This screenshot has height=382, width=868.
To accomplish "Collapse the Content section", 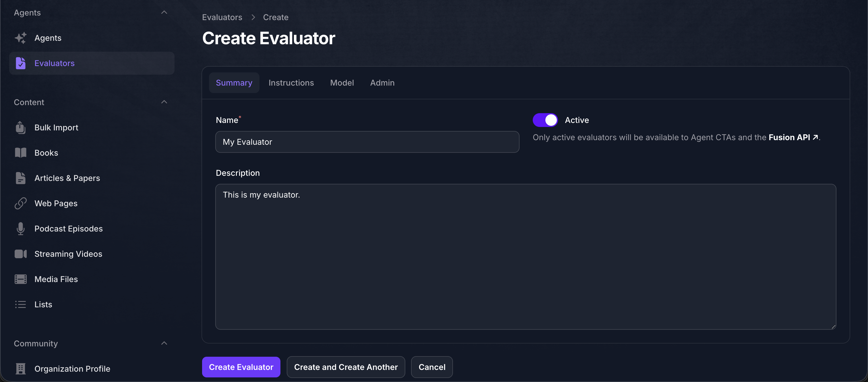I will click(164, 102).
